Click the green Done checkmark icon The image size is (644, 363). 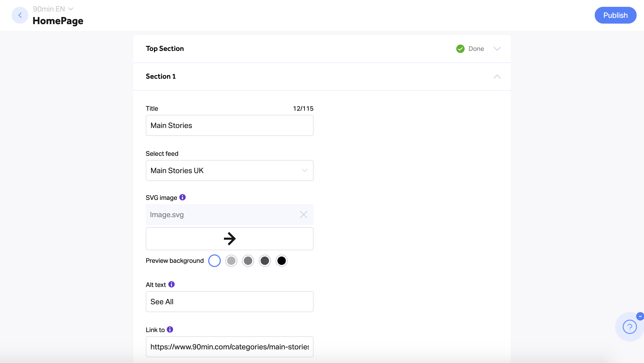point(460,49)
